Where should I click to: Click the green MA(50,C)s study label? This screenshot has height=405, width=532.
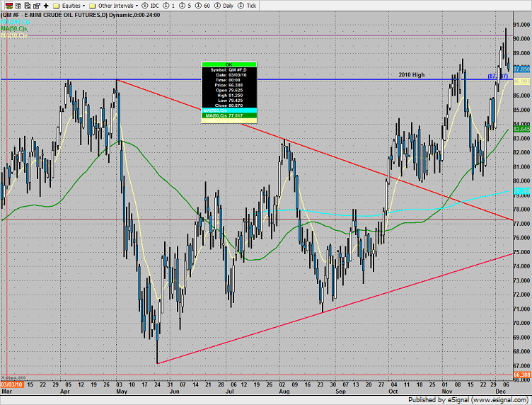14,28
